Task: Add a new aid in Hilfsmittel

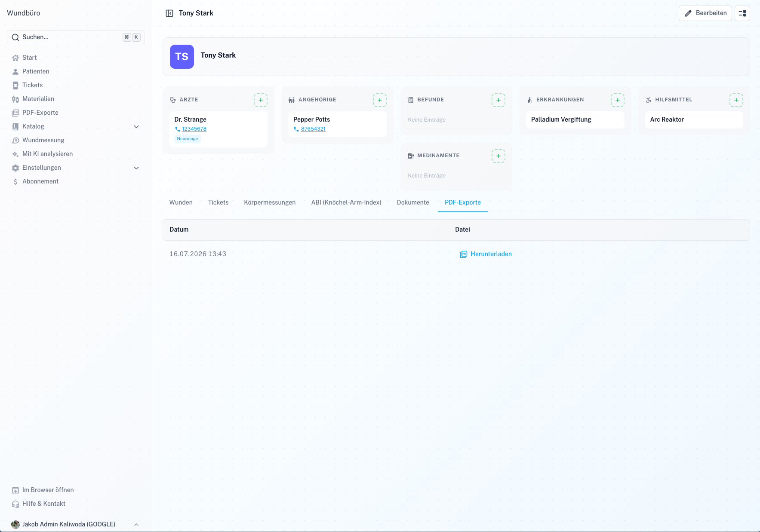Action: pos(736,100)
